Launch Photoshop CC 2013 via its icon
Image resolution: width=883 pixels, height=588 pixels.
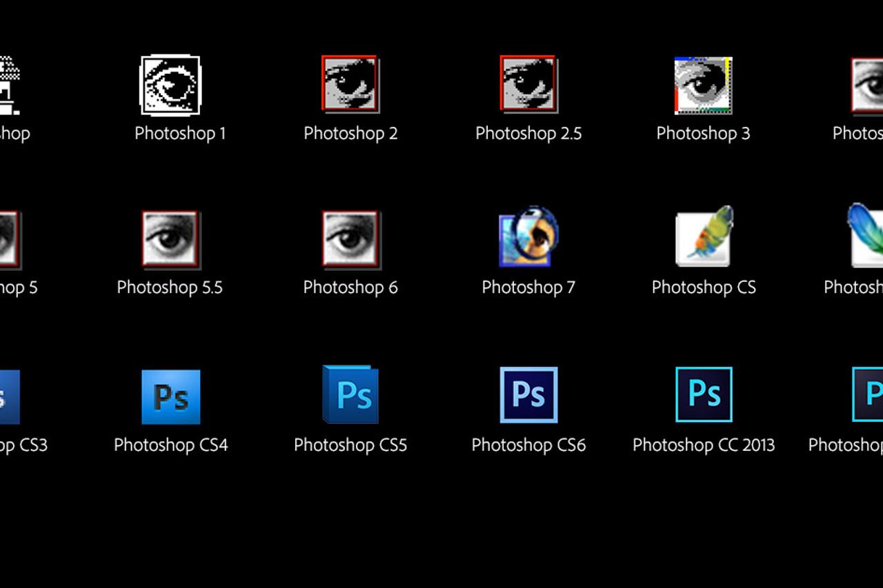(704, 394)
